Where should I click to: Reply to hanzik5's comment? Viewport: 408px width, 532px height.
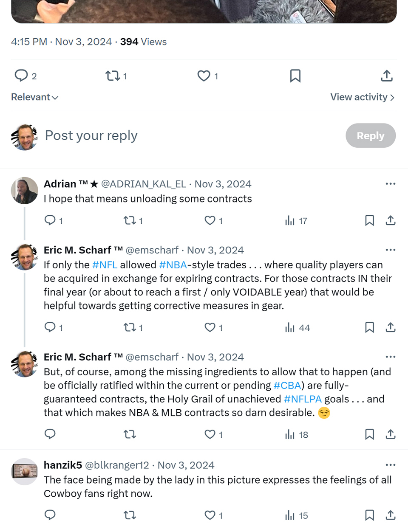click(x=50, y=515)
